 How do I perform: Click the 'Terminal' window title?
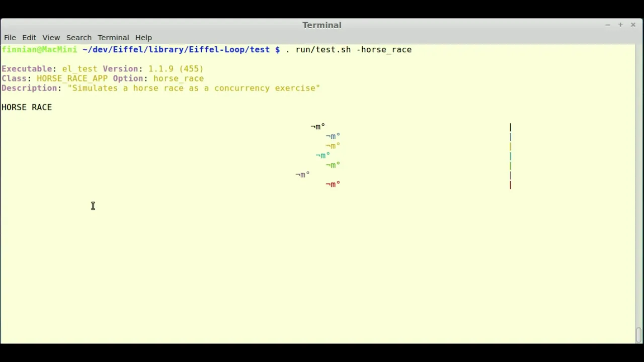322,25
